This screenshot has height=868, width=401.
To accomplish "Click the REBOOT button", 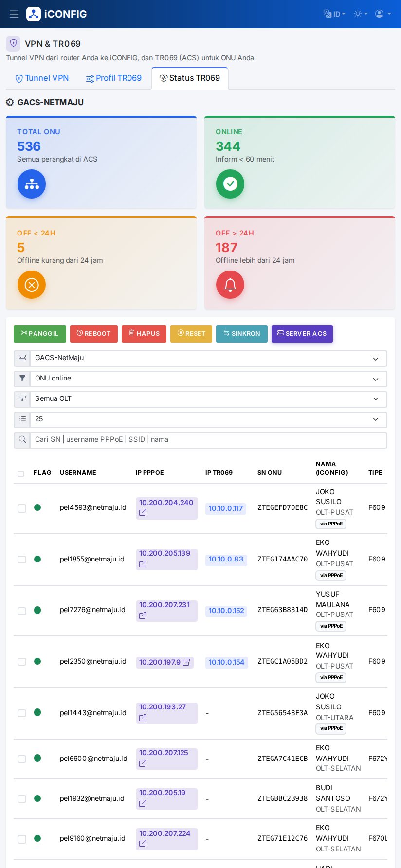I will pyautogui.click(x=94, y=334).
